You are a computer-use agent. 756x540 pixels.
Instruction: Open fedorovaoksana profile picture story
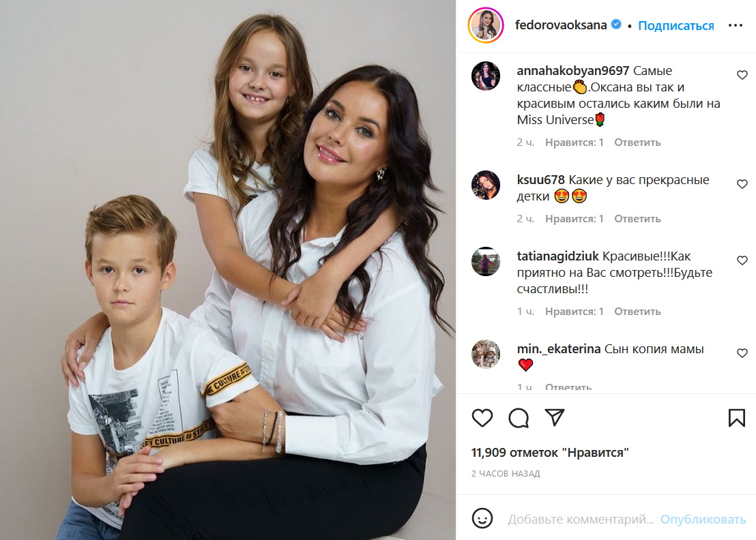(x=486, y=25)
